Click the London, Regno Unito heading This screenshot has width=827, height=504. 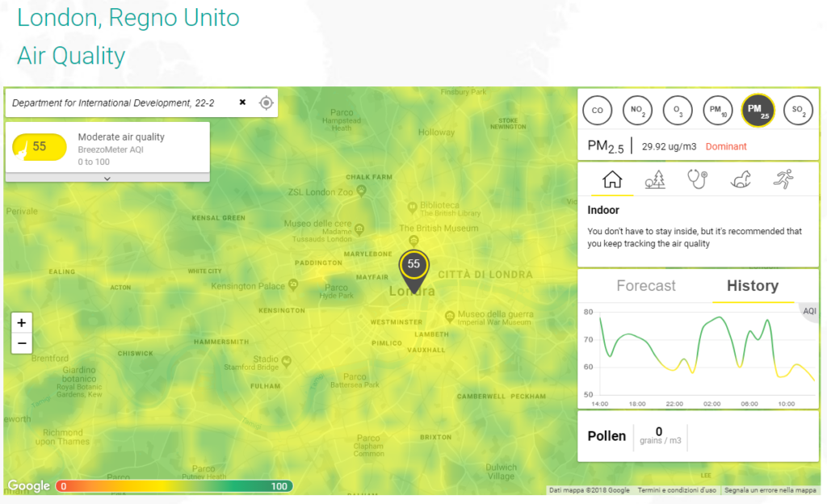[128, 18]
